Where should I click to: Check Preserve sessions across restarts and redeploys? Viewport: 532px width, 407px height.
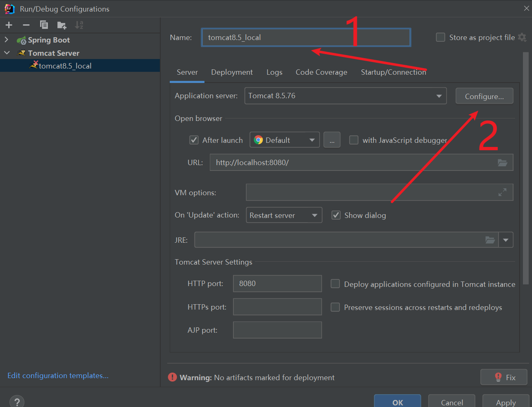(x=335, y=307)
